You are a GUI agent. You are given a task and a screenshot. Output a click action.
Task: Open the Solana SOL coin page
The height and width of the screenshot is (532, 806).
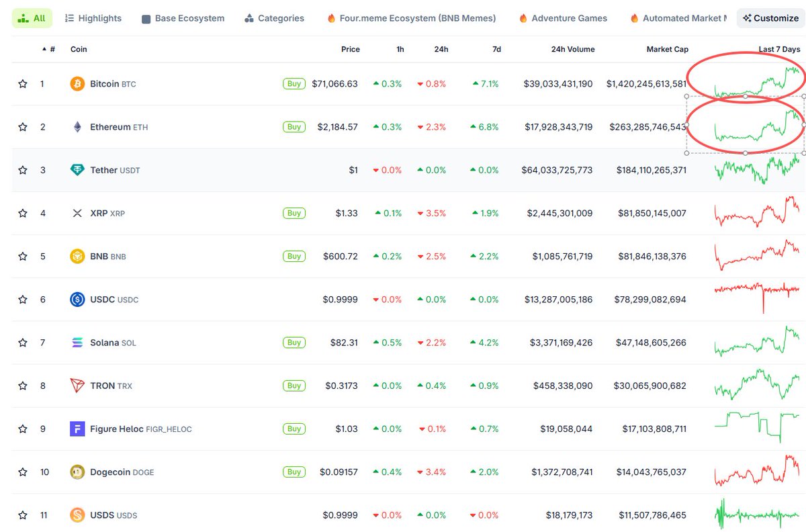(x=113, y=343)
